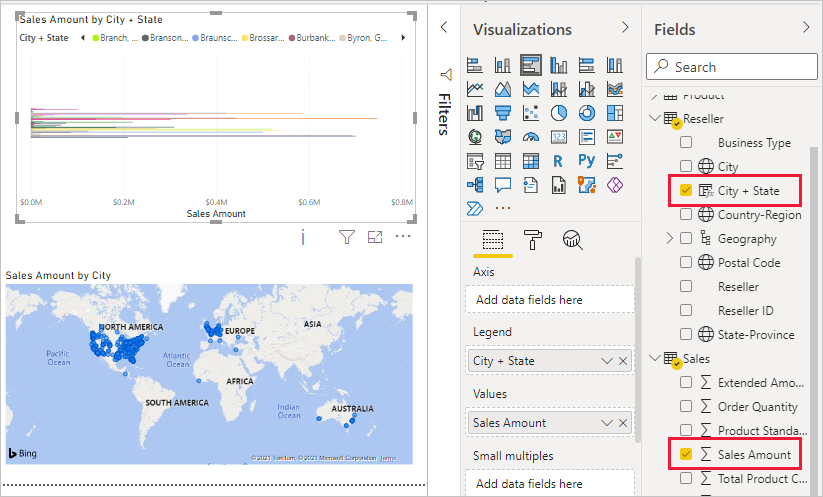This screenshot has height=497, width=823.
Task: Select the gauge visualization icon
Action: point(531,137)
